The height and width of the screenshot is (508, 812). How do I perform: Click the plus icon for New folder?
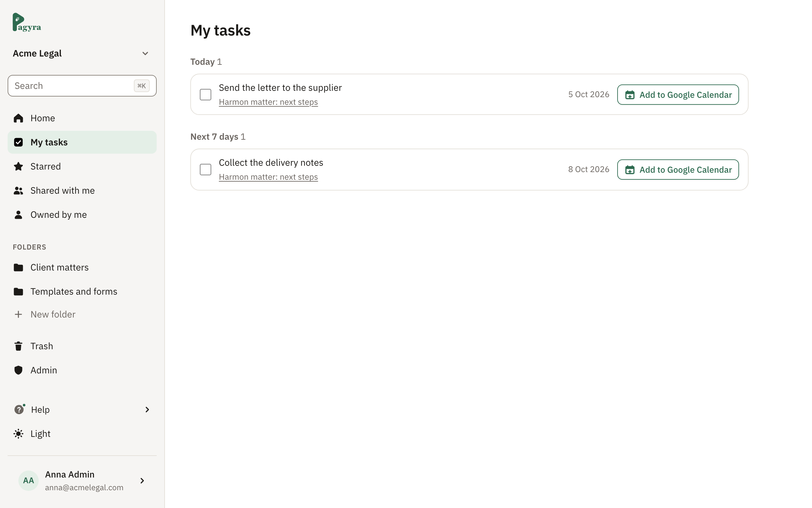[18, 314]
